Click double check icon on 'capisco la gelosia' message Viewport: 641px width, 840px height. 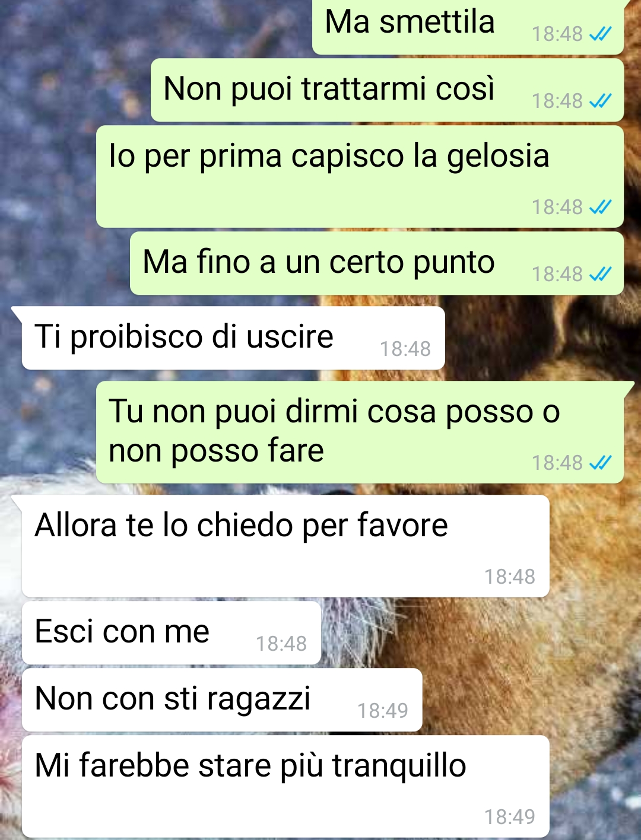pyautogui.click(x=600, y=208)
